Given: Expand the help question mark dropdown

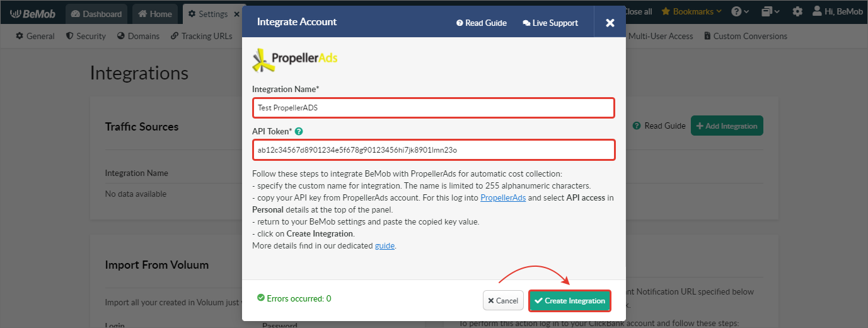Looking at the screenshot, I should pyautogui.click(x=740, y=11).
